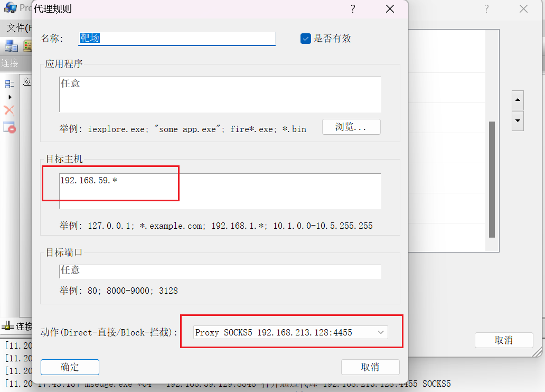
Task: Click the rules list vertical scrollbar thumb
Action: (492, 180)
